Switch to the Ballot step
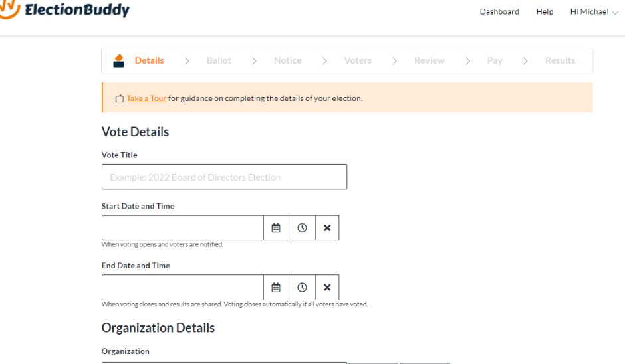This screenshot has width=625, height=364. [x=219, y=60]
